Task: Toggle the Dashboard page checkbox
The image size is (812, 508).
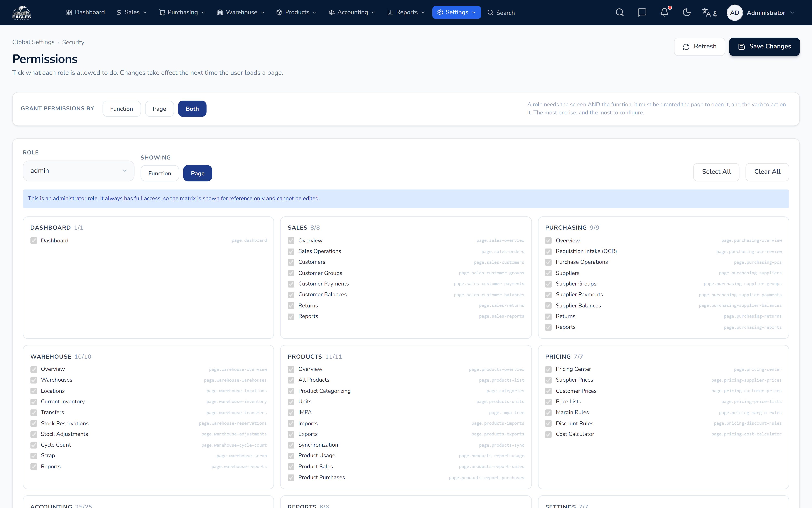Action: point(33,241)
